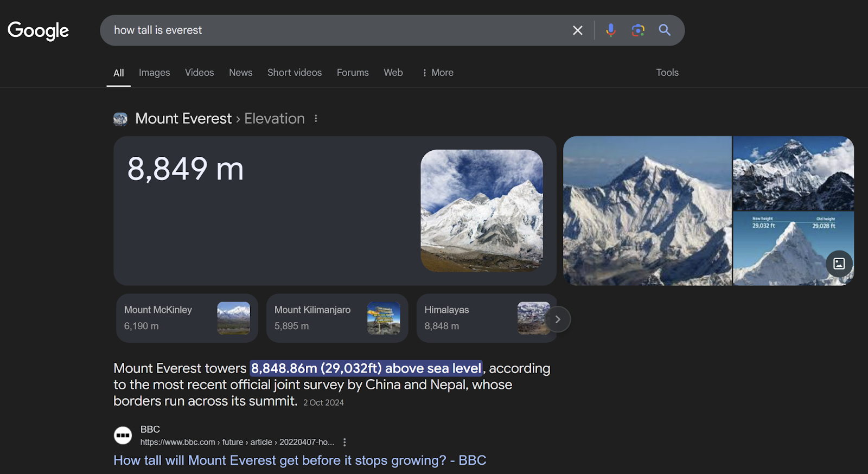
Task: Go to the Forums tab
Action: pyautogui.click(x=353, y=73)
